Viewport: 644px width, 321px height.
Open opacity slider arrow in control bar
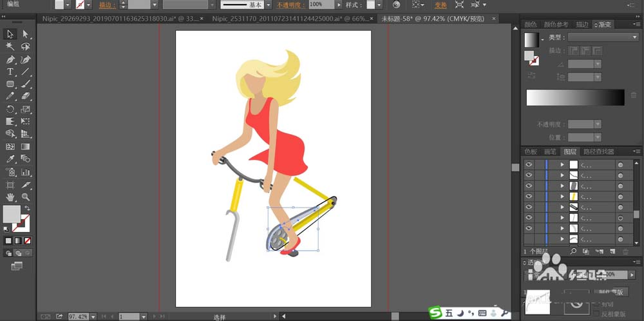(x=339, y=5)
